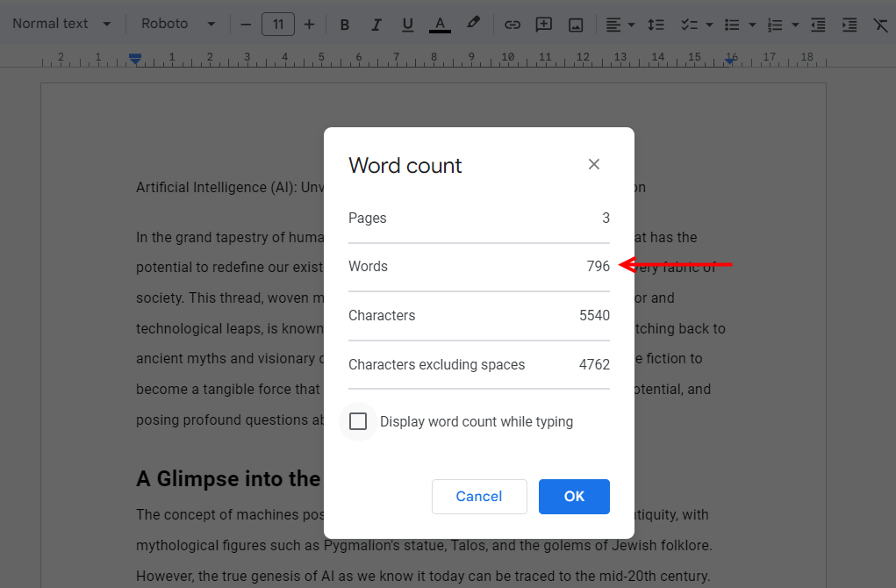Expand the alignment dropdown arrow

pyautogui.click(x=632, y=25)
